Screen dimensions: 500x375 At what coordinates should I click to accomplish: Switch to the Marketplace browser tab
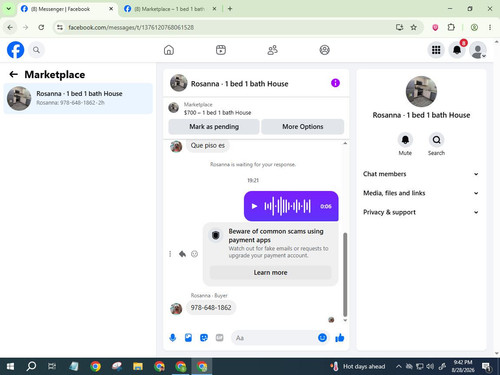point(169,9)
